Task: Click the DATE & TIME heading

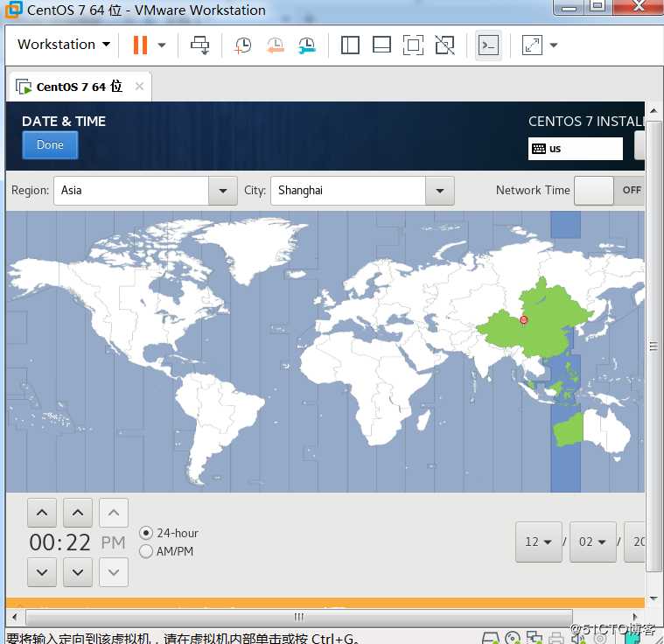Action: click(64, 122)
